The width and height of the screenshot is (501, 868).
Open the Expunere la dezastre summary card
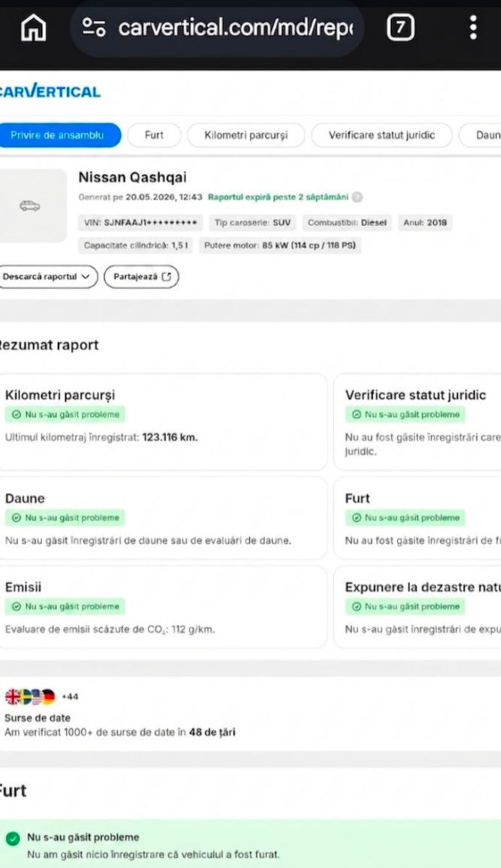[418, 607]
